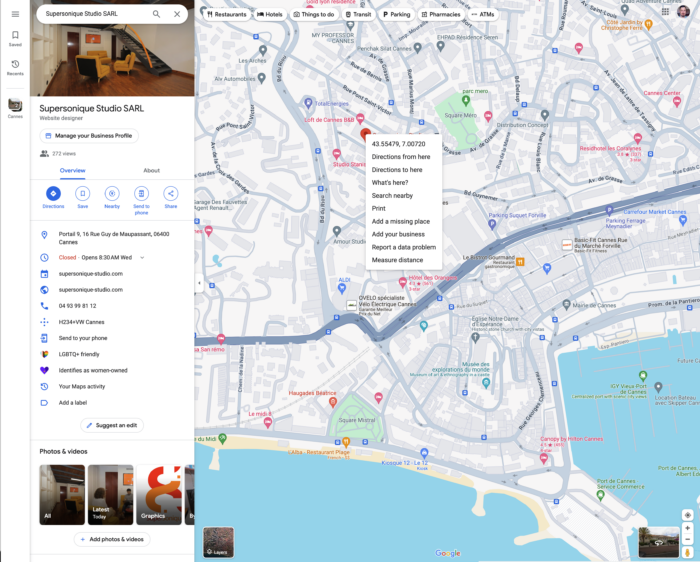Image resolution: width=700 pixels, height=562 pixels.
Task: Click the Share icon button
Action: pyautogui.click(x=171, y=193)
